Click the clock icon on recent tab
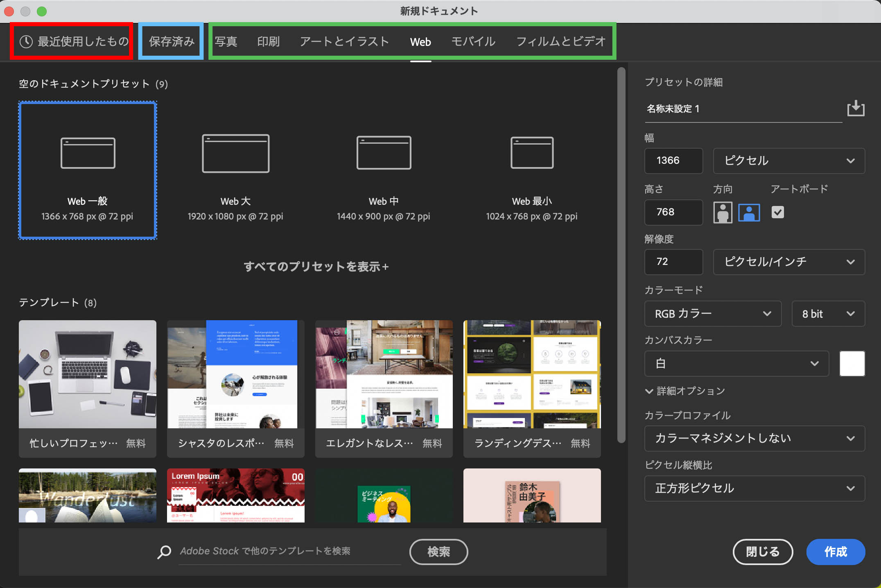Image resolution: width=881 pixels, height=588 pixels. click(26, 41)
